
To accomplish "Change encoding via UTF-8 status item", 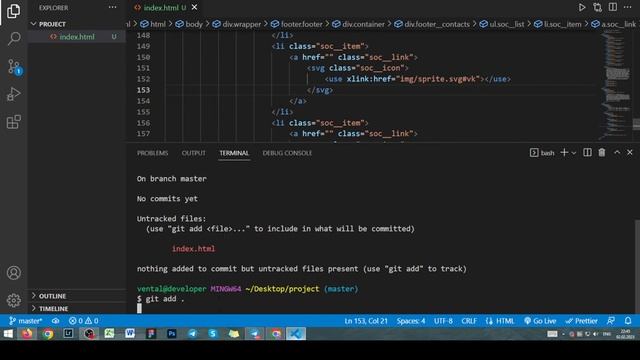I will (443, 321).
